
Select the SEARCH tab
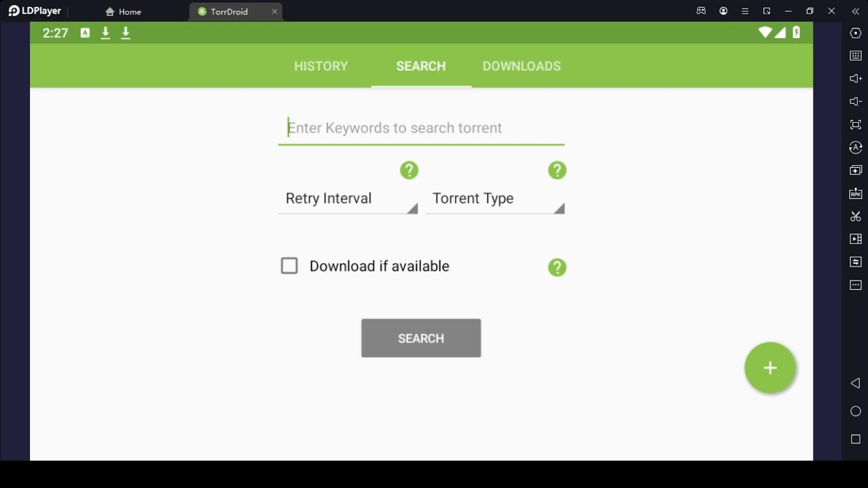click(421, 66)
